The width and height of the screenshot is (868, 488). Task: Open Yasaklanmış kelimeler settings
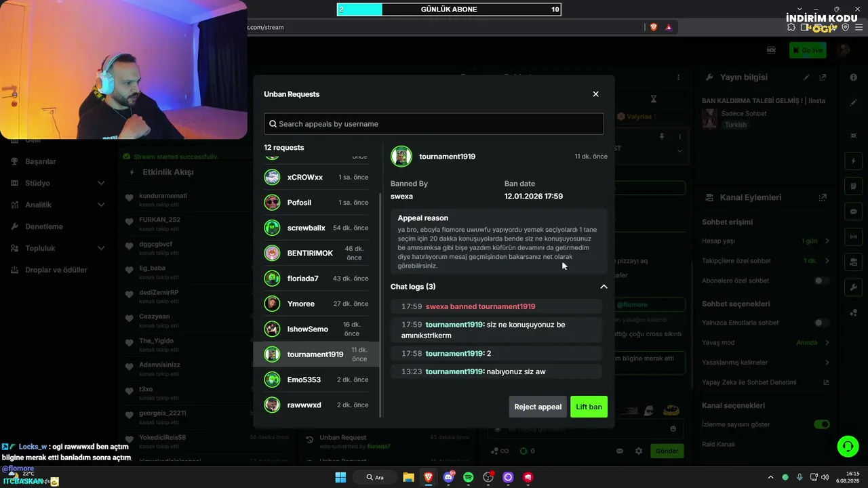pos(766,363)
